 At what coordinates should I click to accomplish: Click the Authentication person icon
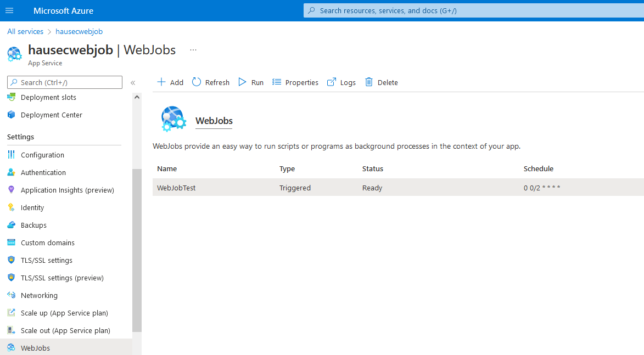[x=12, y=172]
